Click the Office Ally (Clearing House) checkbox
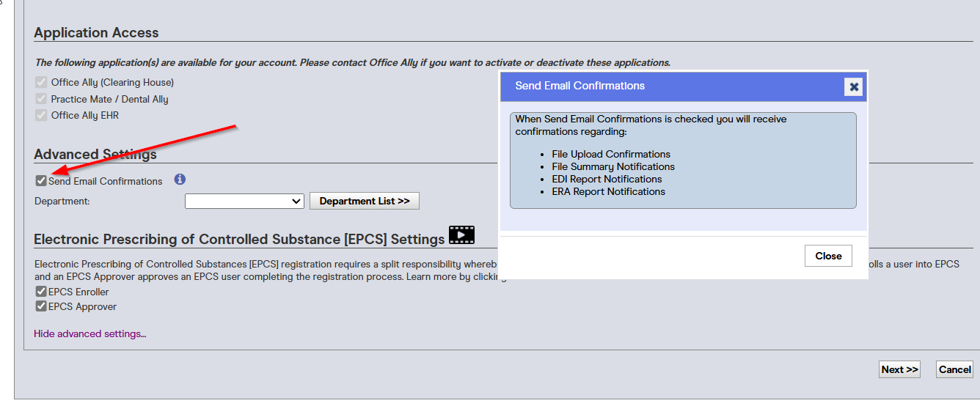Screen dimensions: 980x406 [41, 82]
